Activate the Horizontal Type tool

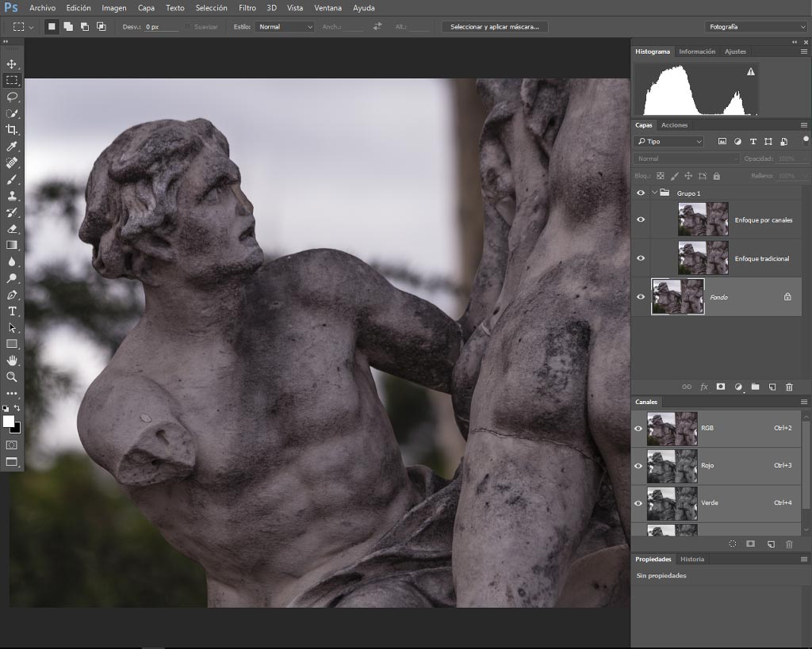[x=11, y=311]
